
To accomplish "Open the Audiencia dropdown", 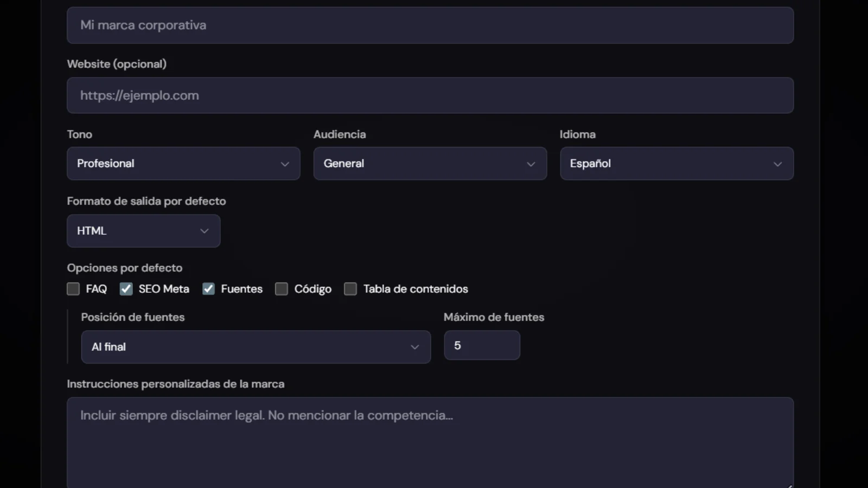I will coord(430,163).
